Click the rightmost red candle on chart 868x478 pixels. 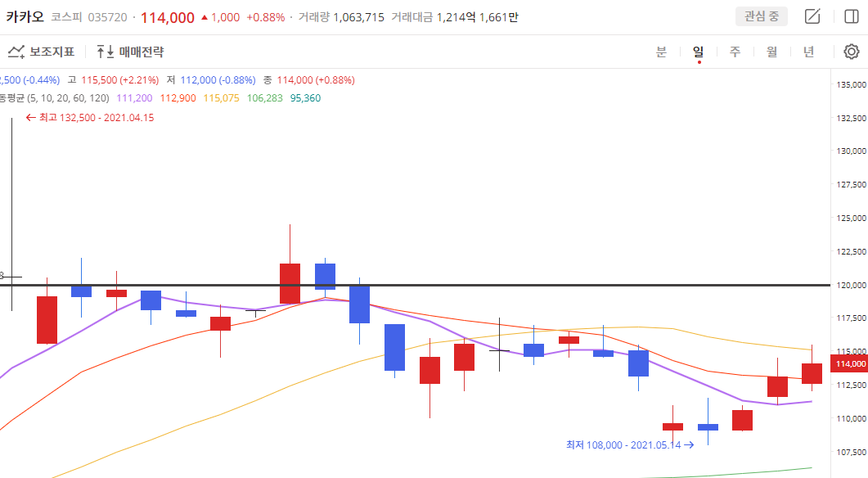[812, 373]
